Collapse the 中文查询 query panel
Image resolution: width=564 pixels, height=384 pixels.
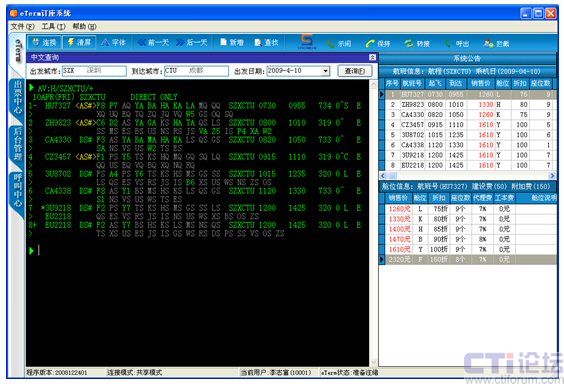(x=372, y=57)
